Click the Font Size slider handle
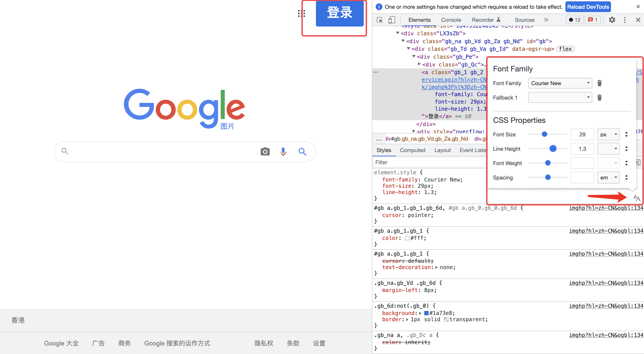Viewport: 644px width, 354px height. 544,135
